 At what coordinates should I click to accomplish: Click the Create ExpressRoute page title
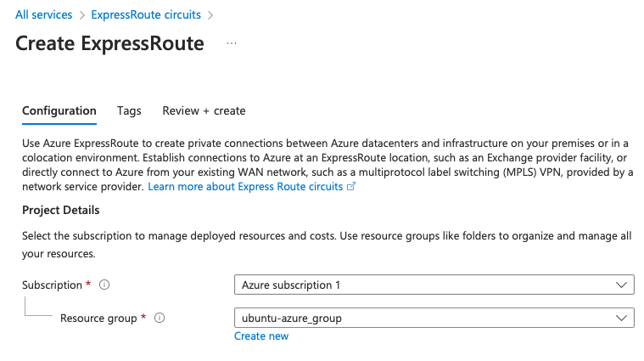tap(109, 43)
